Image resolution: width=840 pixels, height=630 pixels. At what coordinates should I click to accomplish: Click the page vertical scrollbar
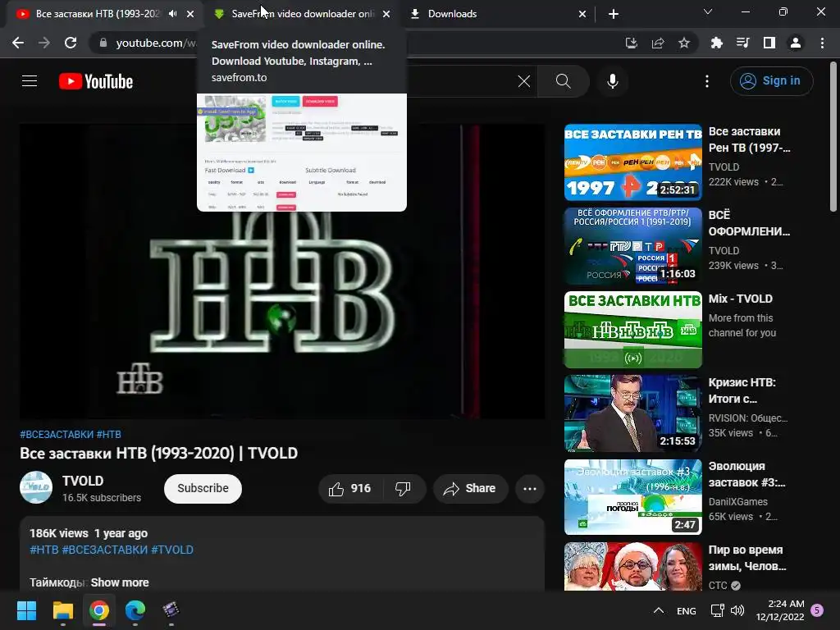pyautogui.click(x=833, y=137)
